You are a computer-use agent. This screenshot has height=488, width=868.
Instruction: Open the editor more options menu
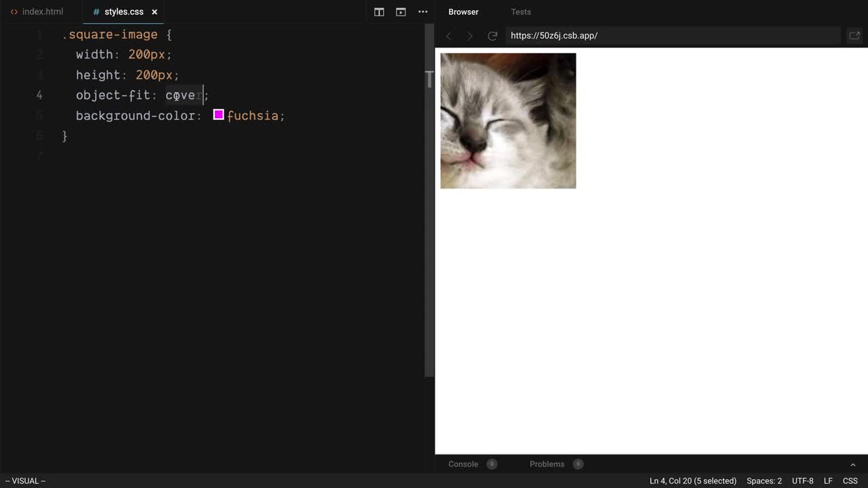pos(422,12)
